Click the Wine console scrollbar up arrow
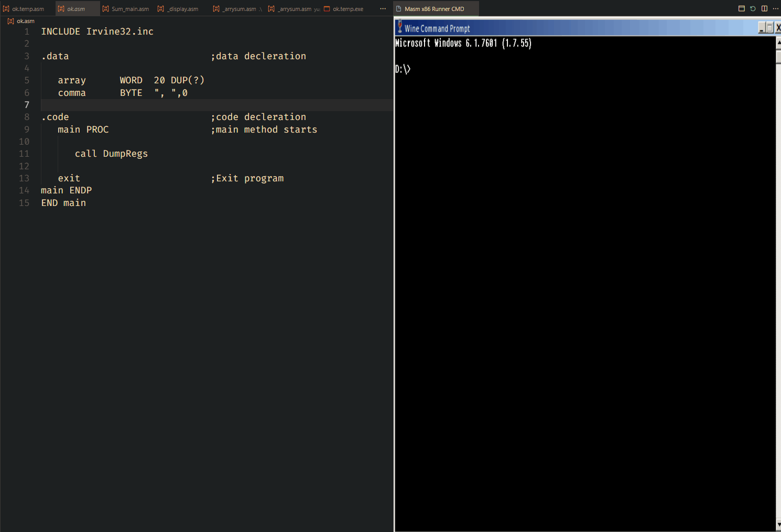This screenshot has width=781, height=532. pyautogui.click(x=778, y=42)
